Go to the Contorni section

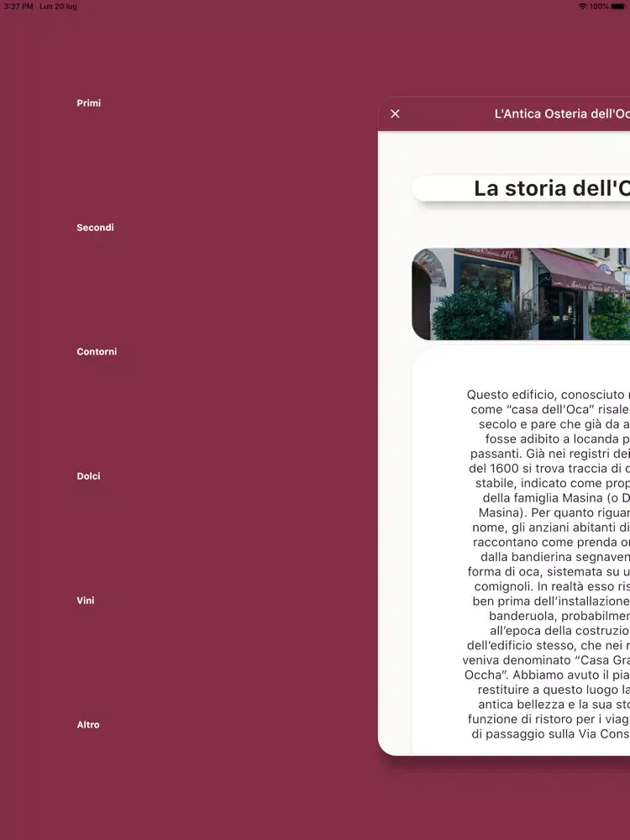point(97,351)
